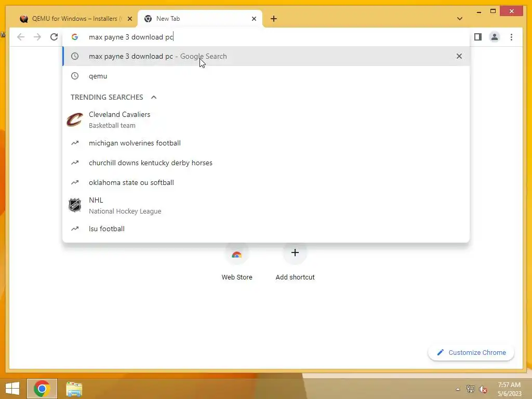Image resolution: width=532 pixels, height=399 pixels.
Task: Click Chrome icon in the taskbar
Action: 42,389
